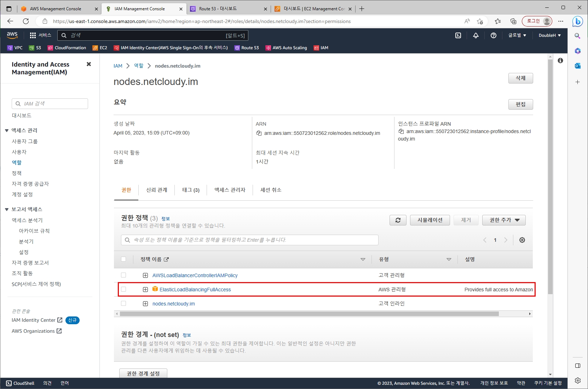Focus the IAM 검색 field in the sidebar
The height and width of the screenshot is (389, 588).
click(50, 104)
